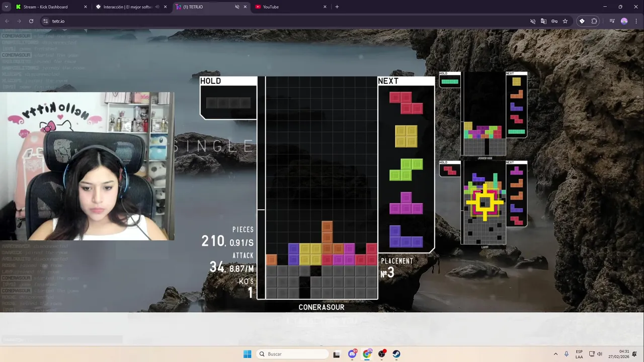Screen dimensions: 644x362
Task: Open a new browser tab
Action: point(337,7)
